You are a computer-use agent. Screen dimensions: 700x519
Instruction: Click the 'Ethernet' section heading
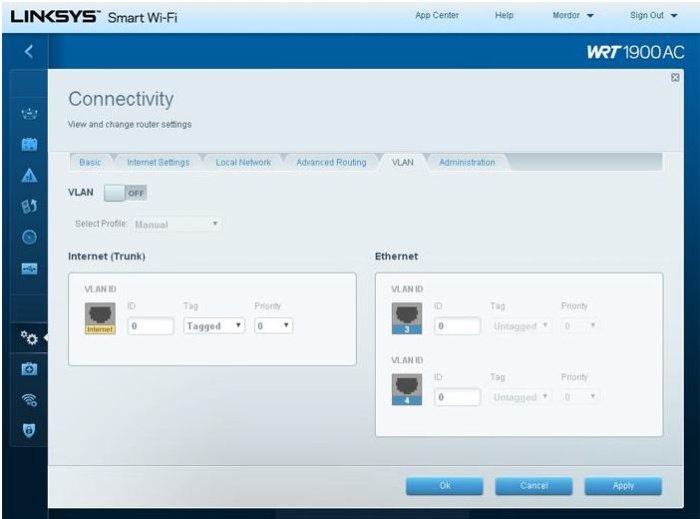[396, 257]
